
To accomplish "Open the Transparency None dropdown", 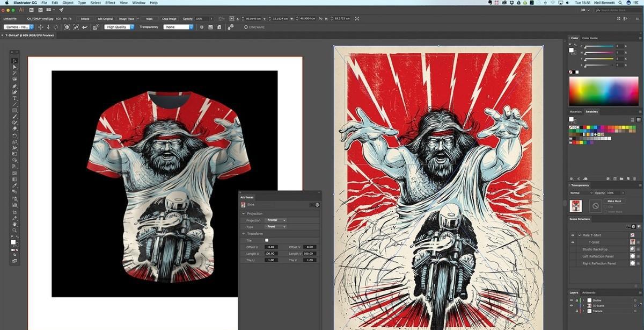I will point(179,27).
